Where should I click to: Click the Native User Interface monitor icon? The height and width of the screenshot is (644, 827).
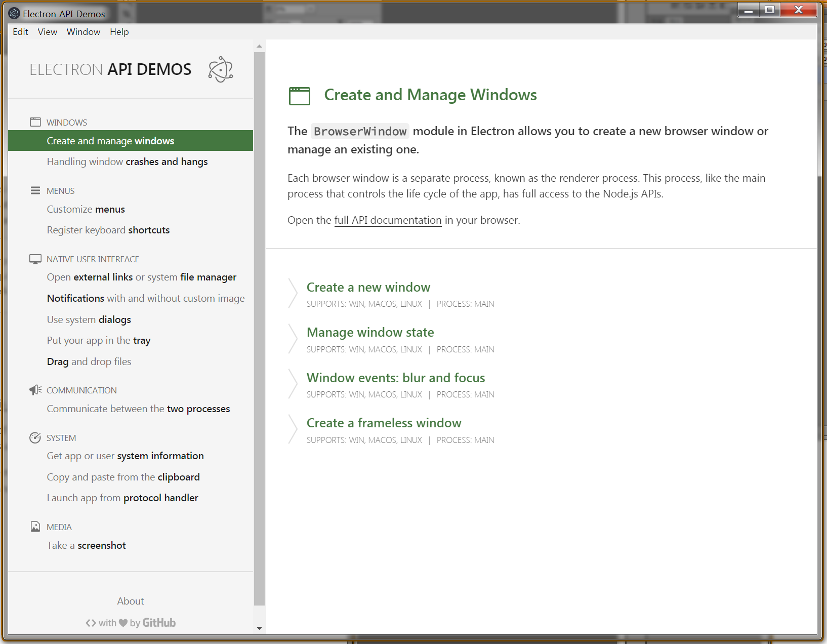[35, 259]
